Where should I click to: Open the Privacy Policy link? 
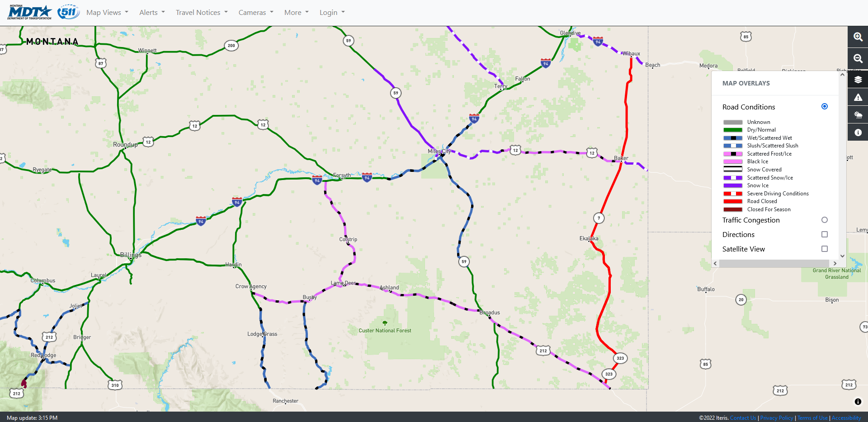(776, 418)
